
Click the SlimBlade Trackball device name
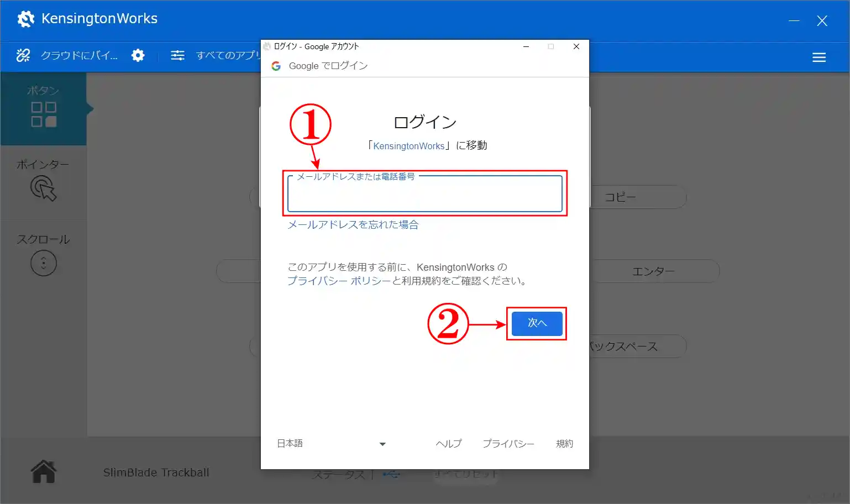pos(156,473)
